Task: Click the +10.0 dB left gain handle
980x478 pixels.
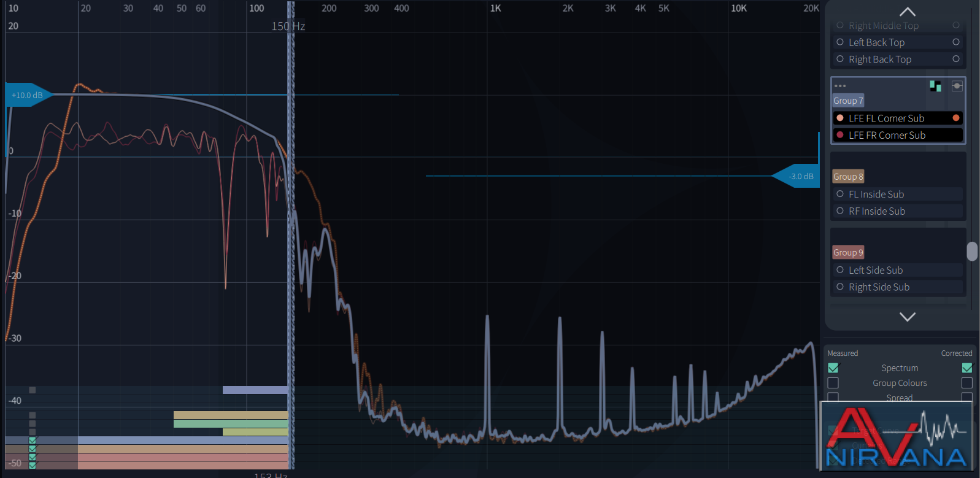Action: click(x=28, y=95)
